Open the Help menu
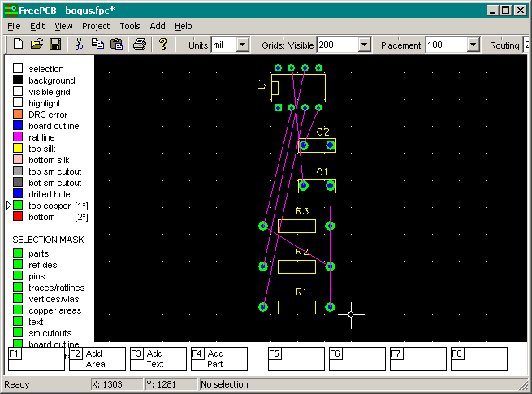Screen dimensions: 532x394 184,26
